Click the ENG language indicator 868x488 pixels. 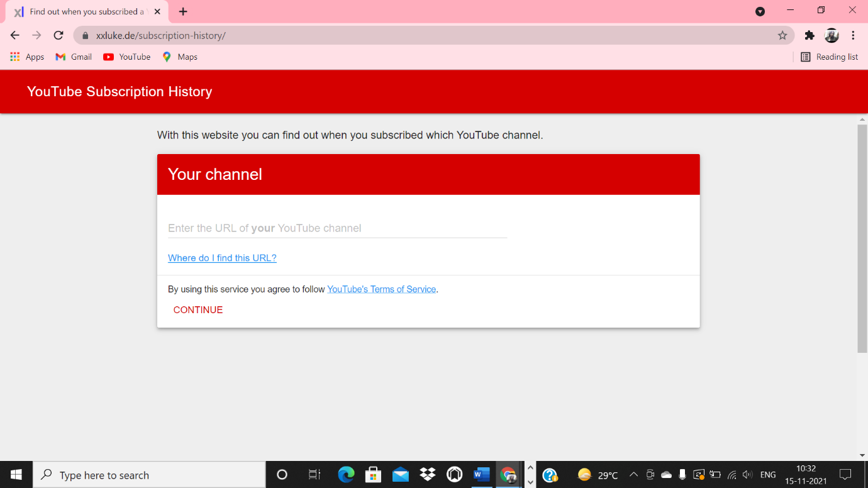click(x=768, y=475)
